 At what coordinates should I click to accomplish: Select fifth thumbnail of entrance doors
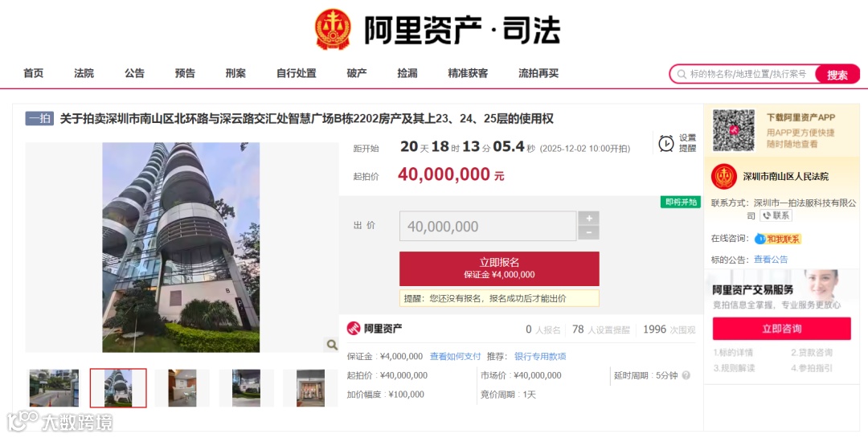[x=310, y=388]
